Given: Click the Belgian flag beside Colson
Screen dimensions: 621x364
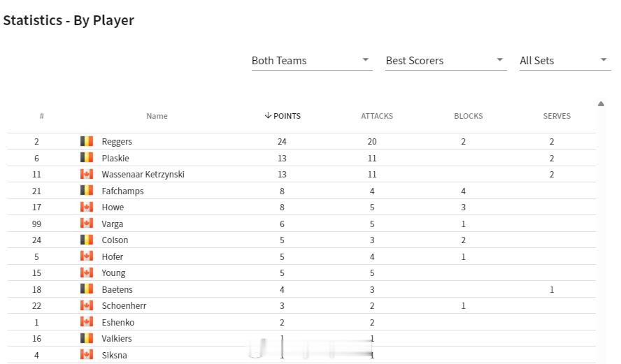Looking at the screenshot, I should point(87,240).
